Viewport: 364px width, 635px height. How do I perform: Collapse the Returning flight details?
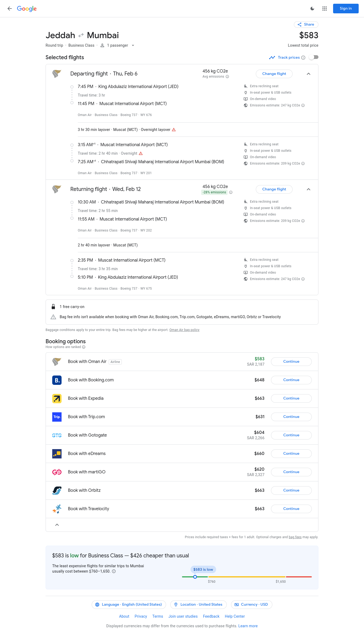point(308,189)
